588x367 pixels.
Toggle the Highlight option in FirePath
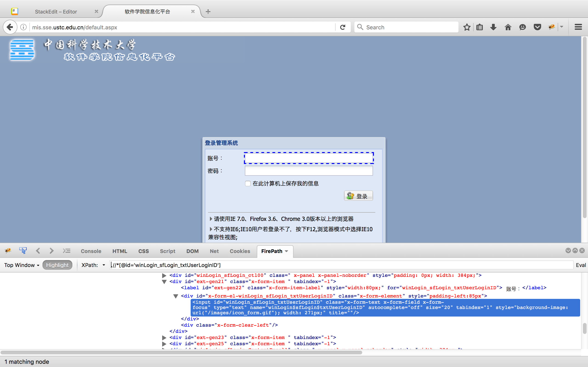tap(57, 265)
